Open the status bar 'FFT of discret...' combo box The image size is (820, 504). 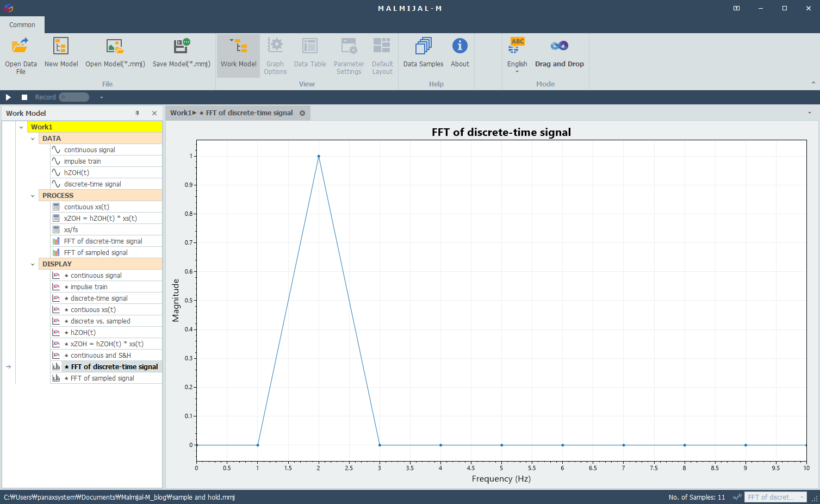point(775,497)
